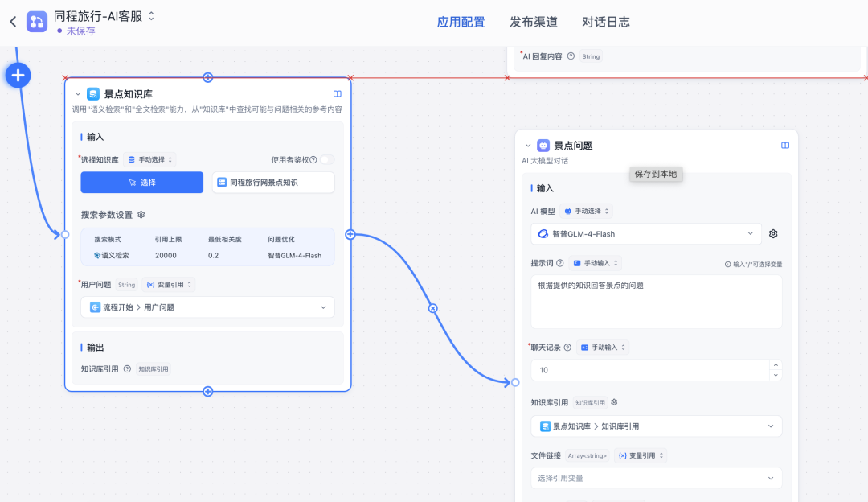This screenshot has width=868, height=502.
Task: Click the 使用者鉴权 help icon
Action: coord(313,159)
